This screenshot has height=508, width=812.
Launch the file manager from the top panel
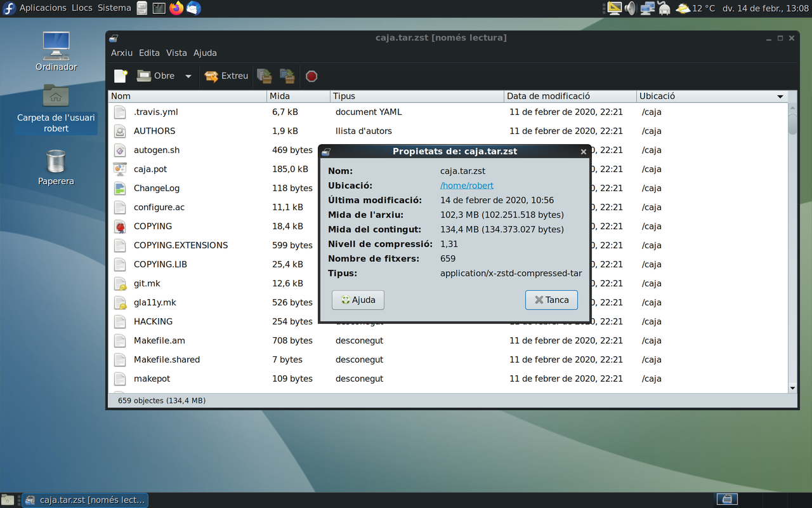[x=142, y=8]
